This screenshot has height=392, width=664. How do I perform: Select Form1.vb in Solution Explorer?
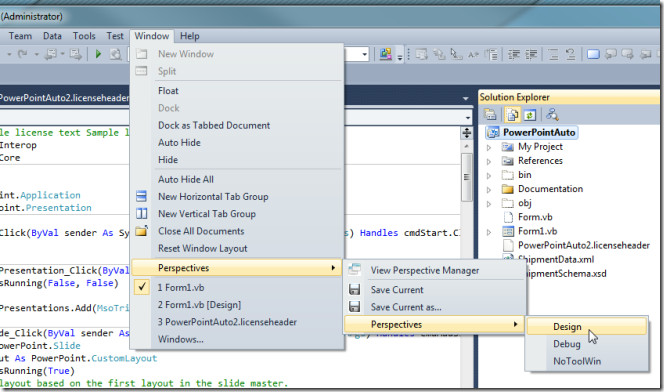pos(535,217)
